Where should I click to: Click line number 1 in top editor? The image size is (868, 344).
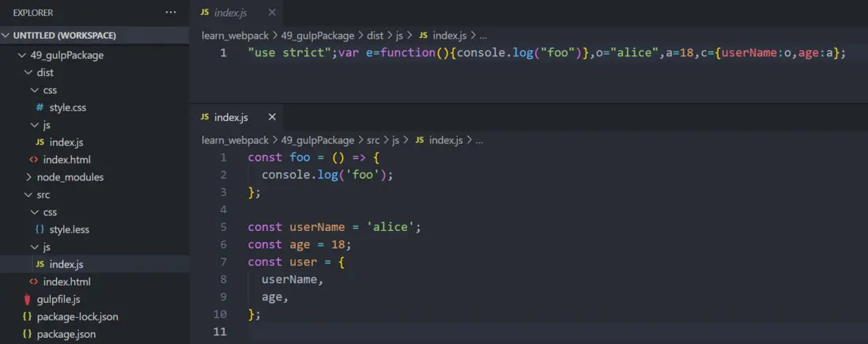[223, 53]
